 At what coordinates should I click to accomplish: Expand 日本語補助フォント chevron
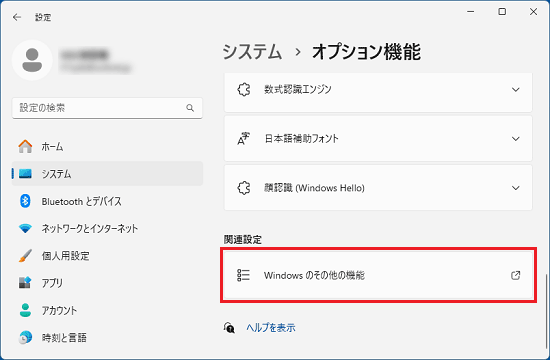tap(516, 139)
